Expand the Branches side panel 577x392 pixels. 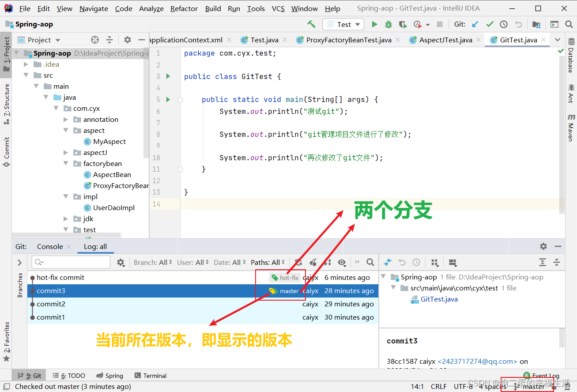(19, 262)
